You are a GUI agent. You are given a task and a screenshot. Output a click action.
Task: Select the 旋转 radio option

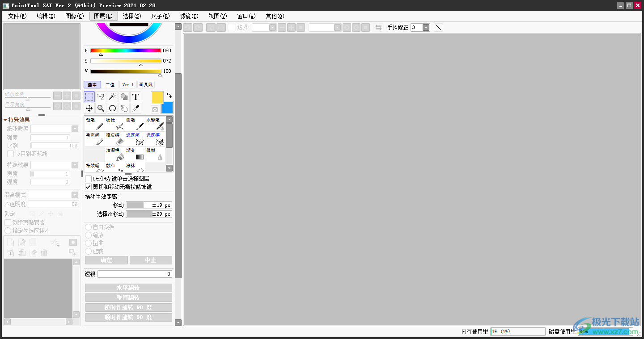click(x=89, y=251)
